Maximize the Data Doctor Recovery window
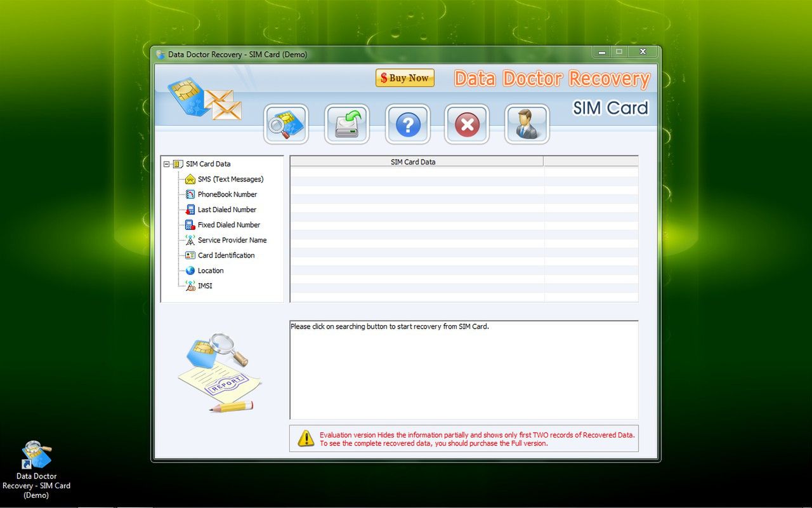Viewport: 812px width, 508px height. 619,52
